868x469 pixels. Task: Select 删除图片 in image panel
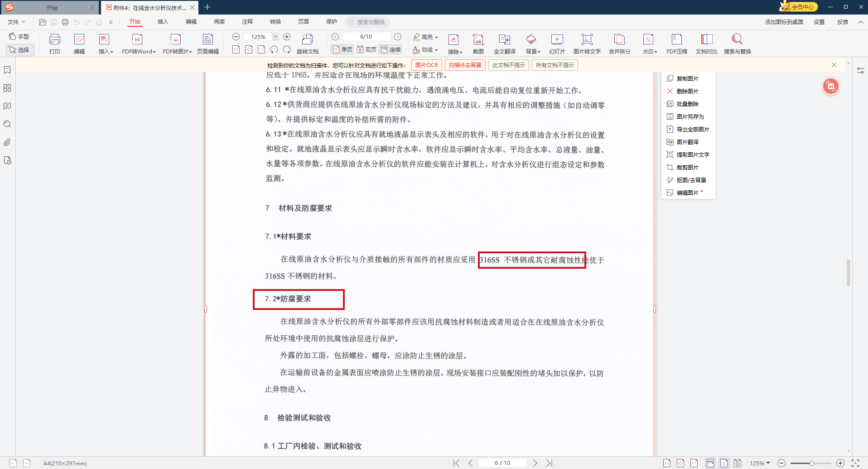click(683, 91)
